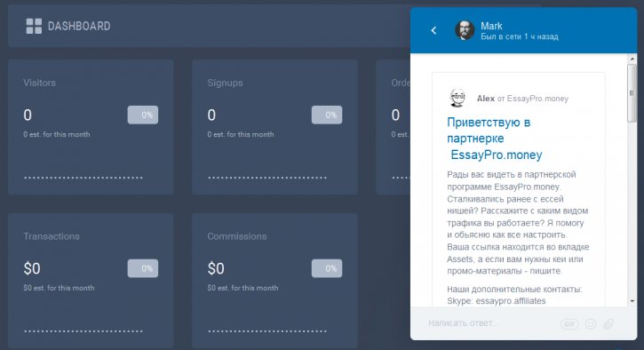Attach a file with paperclip icon
Viewport: 644px width, 350px height.
[608, 324]
